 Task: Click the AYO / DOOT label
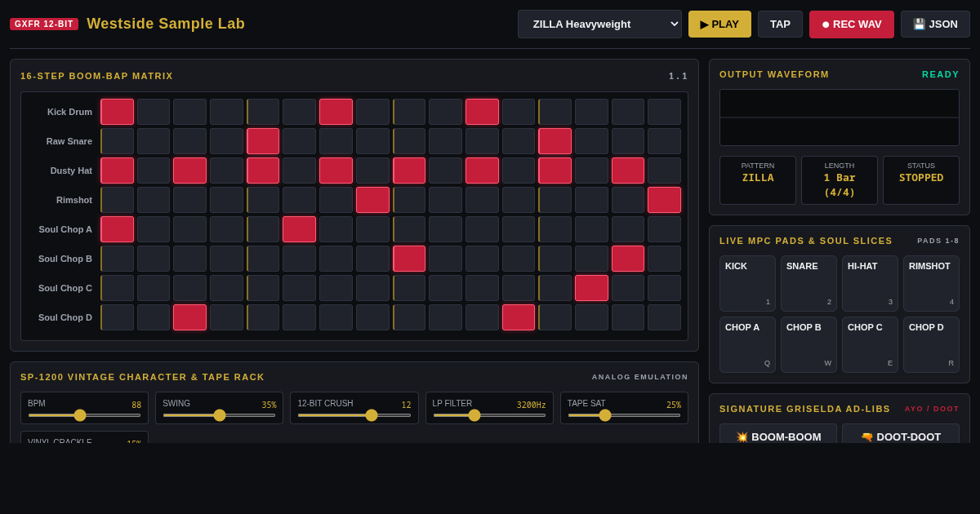pos(932,409)
